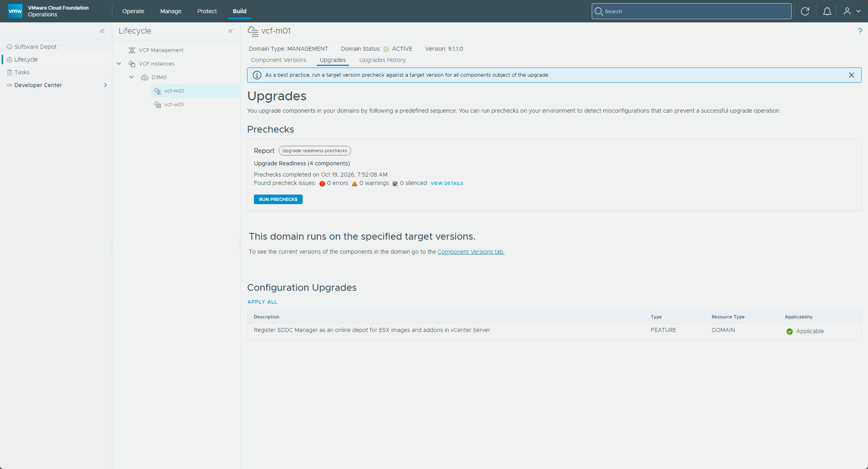Click the info icon in banner
This screenshot has width=868, height=469.
pos(257,75)
